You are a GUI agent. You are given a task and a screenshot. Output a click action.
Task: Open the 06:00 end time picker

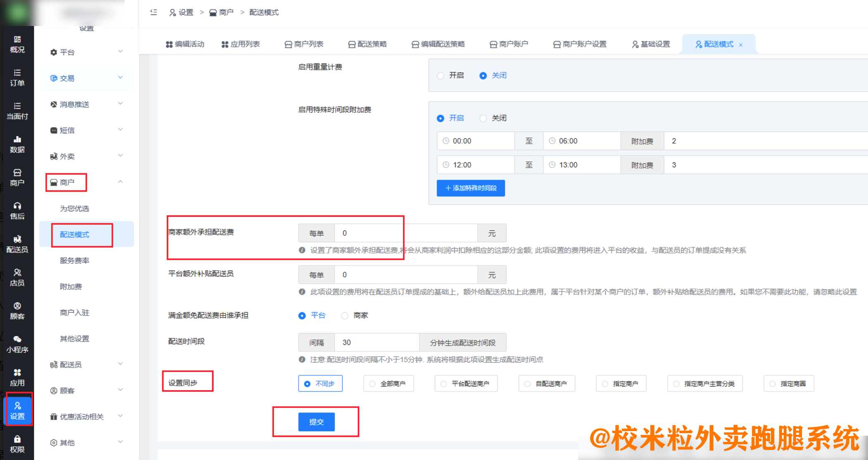click(581, 140)
